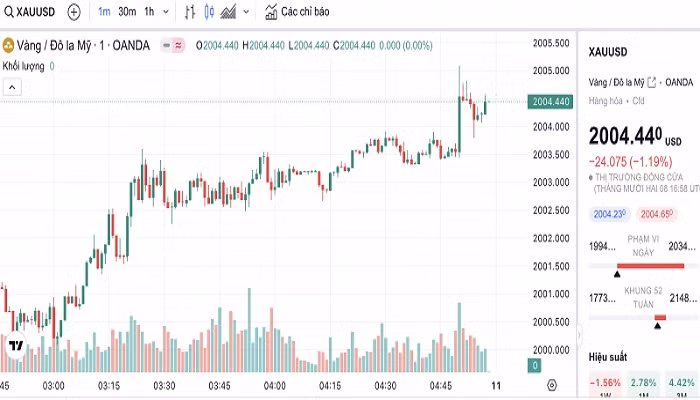Click the 2004.440 current price label on the axis
This screenshot has width=700, height=400.
pyautogui.click(x=551, y=101)
